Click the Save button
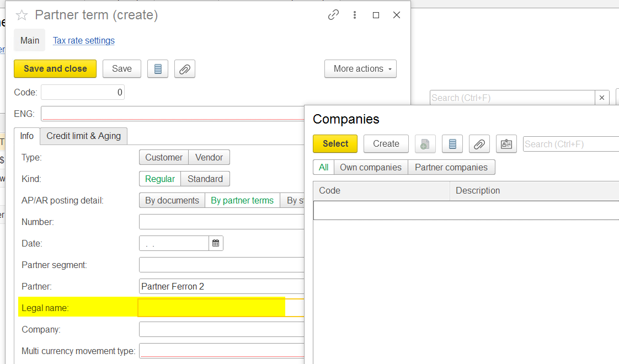The image size is (619, 364). [x=121, y=69]
